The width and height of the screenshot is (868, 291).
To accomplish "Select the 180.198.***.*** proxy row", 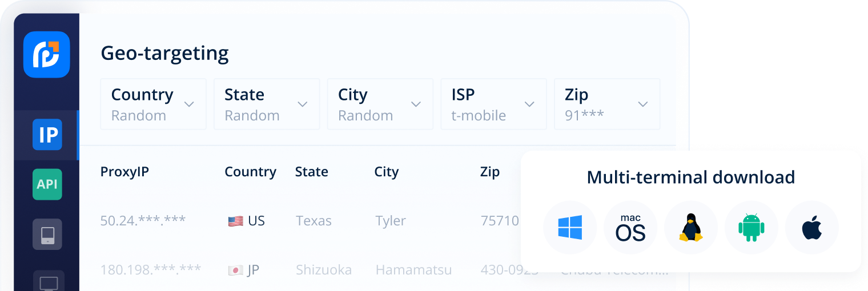I will (151, 270).
